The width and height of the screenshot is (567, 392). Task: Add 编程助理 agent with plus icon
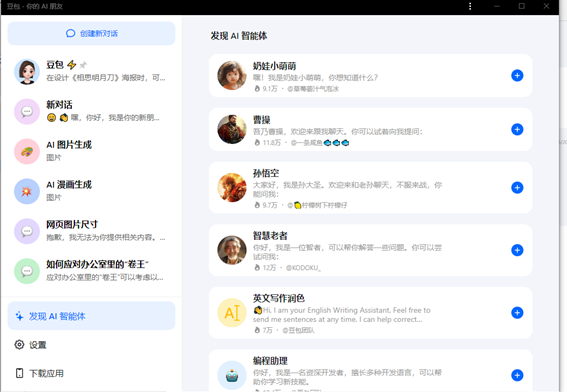[x=517, y=375]
